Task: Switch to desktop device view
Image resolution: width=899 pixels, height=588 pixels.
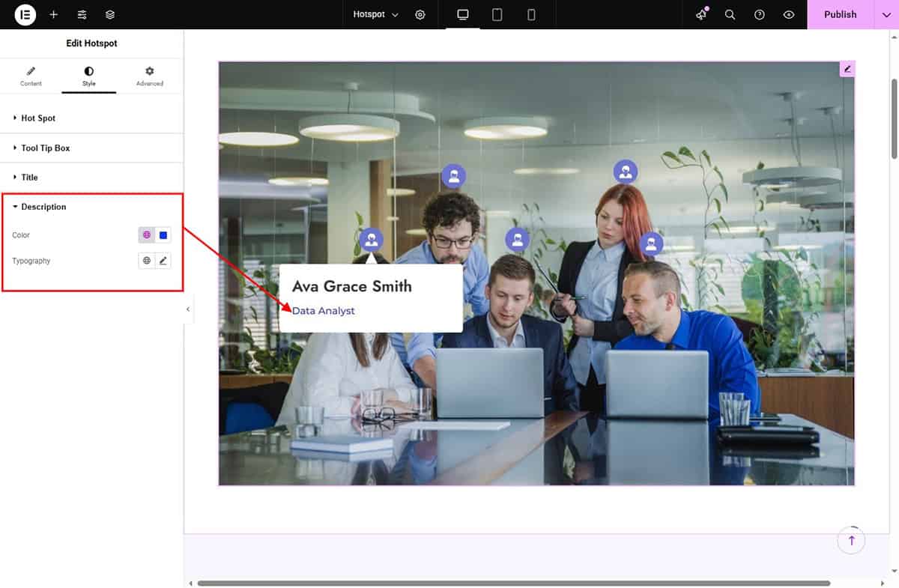Action: pos(463,14)
